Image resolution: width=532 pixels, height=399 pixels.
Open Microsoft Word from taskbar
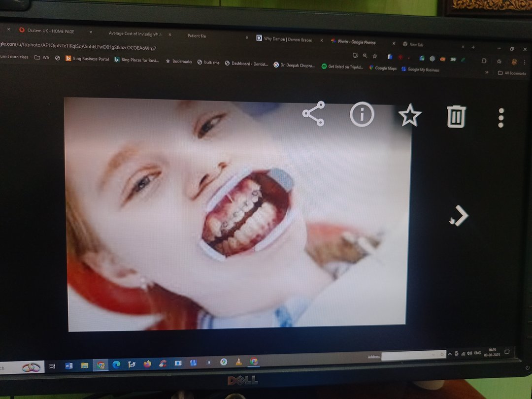[69, 366]
